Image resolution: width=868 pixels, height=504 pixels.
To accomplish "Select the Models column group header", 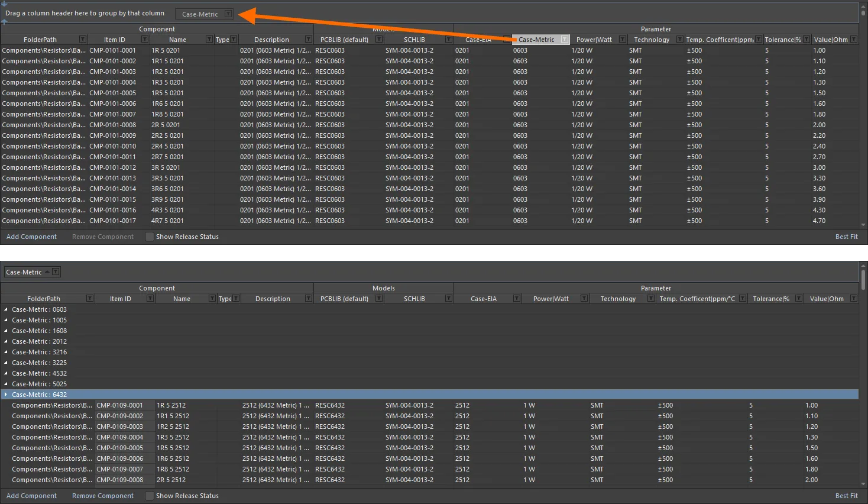I will tap(383, 28).
